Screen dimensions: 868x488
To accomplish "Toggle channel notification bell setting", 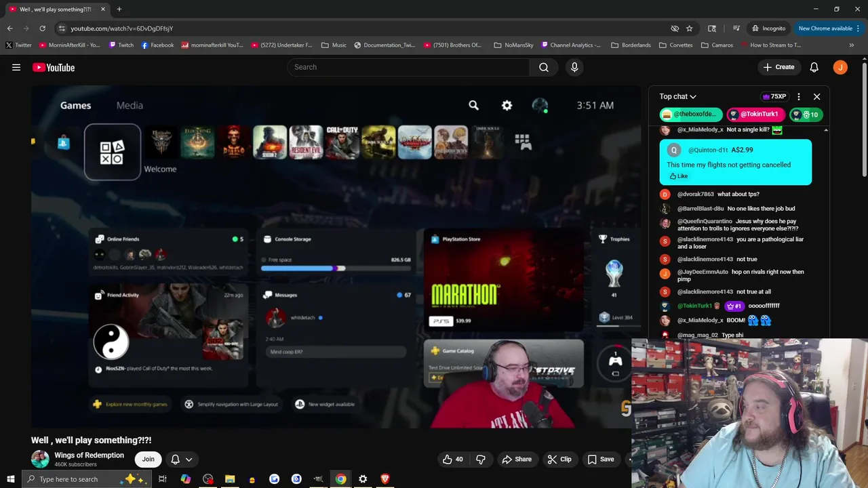I will pyautogui.click(x=175, y=459).
